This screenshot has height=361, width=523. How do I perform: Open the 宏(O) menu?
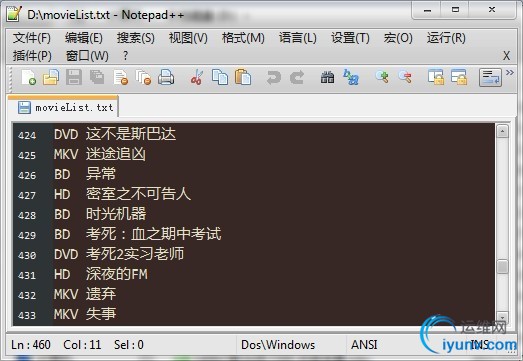tap(398, 38)
